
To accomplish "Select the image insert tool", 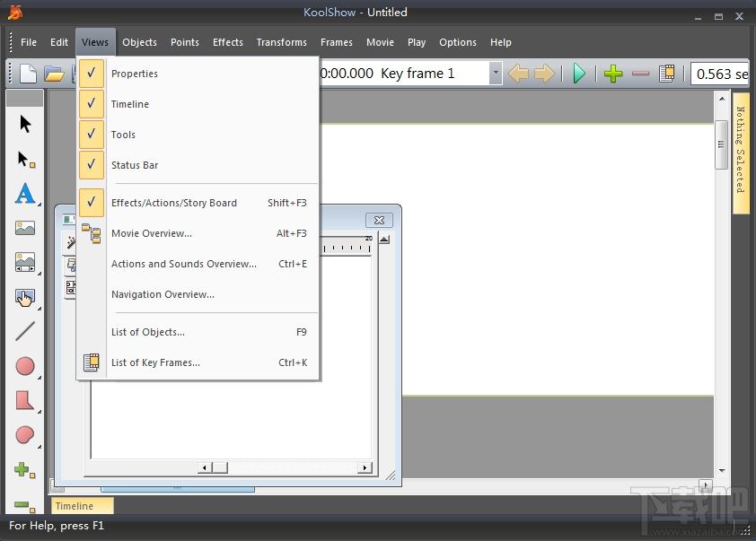I will (25, 228).
